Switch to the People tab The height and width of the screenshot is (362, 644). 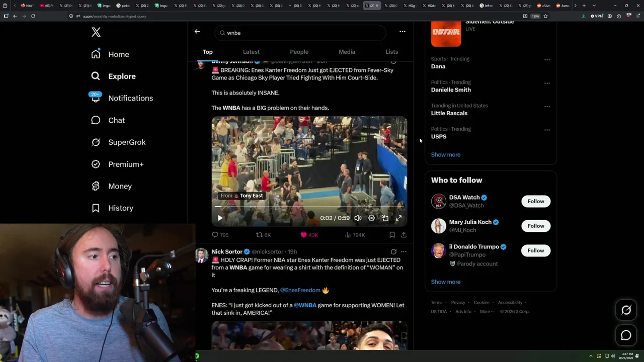tap(299, 52)
